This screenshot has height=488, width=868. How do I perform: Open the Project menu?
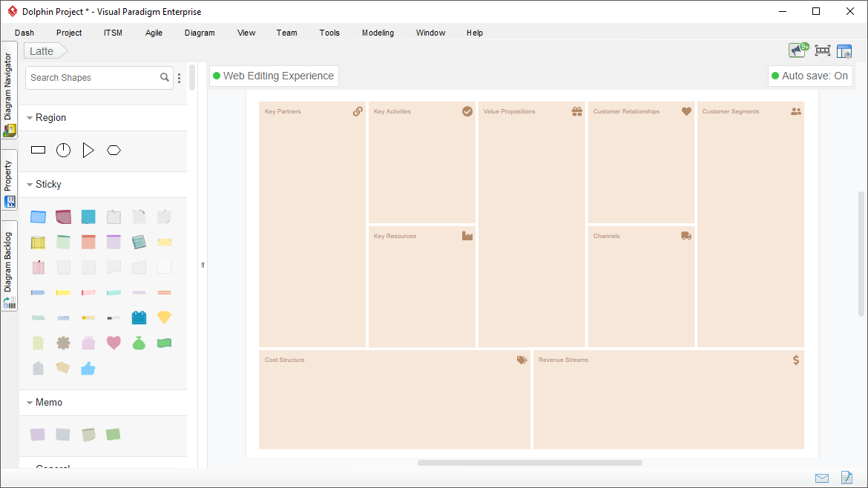(69, 33)
